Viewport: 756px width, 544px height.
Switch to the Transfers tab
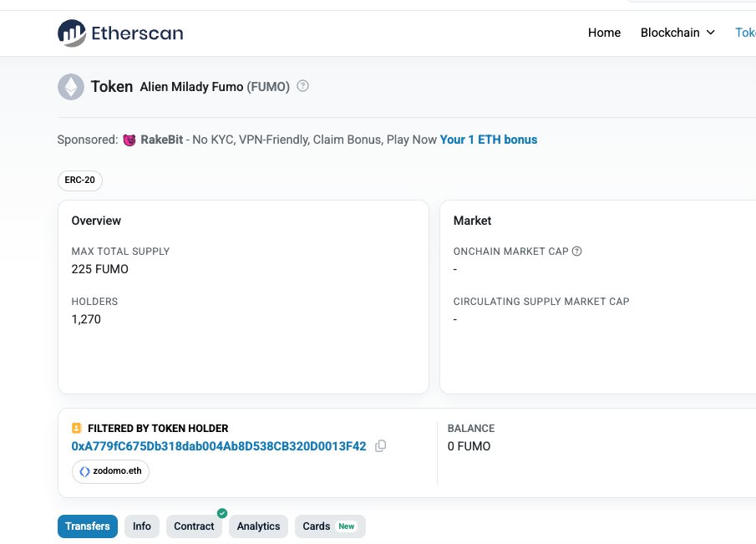pos(87,526)
